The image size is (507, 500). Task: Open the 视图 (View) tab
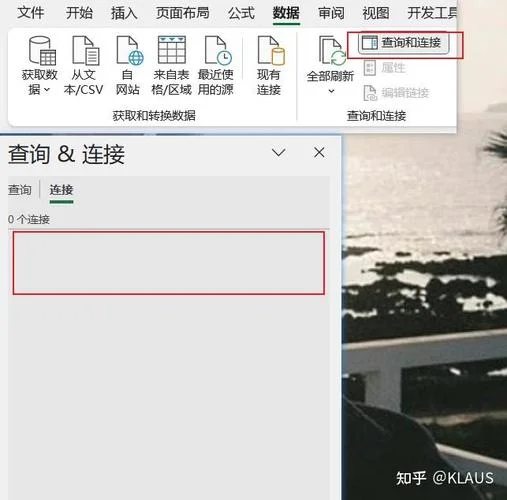[376, 13]
